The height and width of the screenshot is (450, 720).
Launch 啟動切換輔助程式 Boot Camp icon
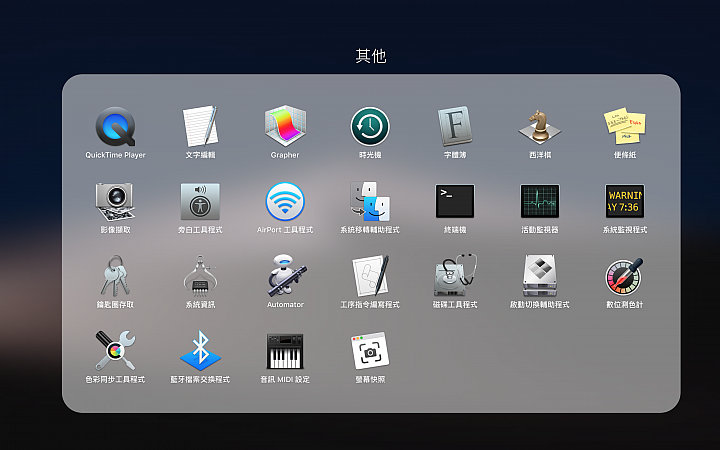tap(540, 276)
